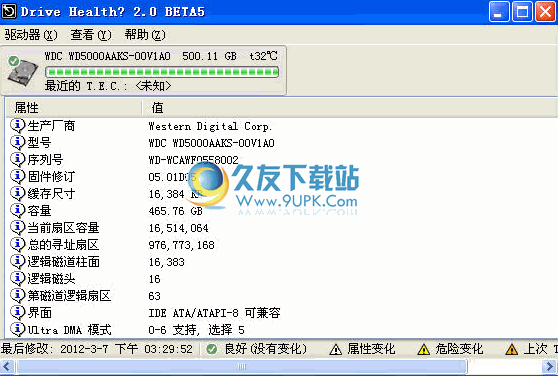Select the 逻辑磁道柱面 row label

63,262
